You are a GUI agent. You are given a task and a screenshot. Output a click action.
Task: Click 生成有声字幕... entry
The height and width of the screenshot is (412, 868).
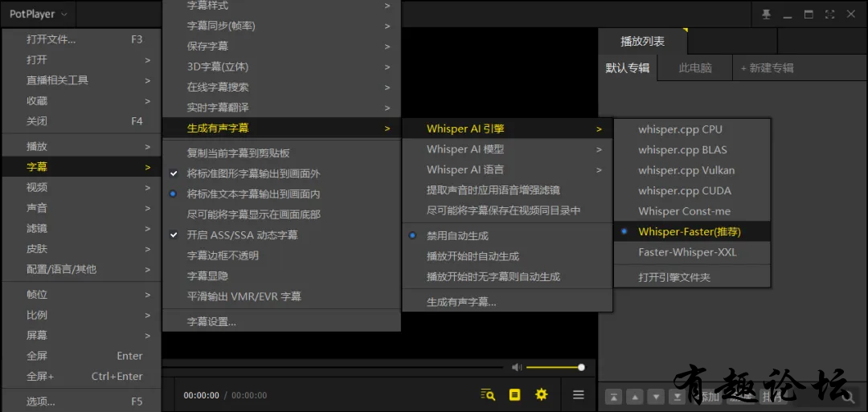pos(508,303)
